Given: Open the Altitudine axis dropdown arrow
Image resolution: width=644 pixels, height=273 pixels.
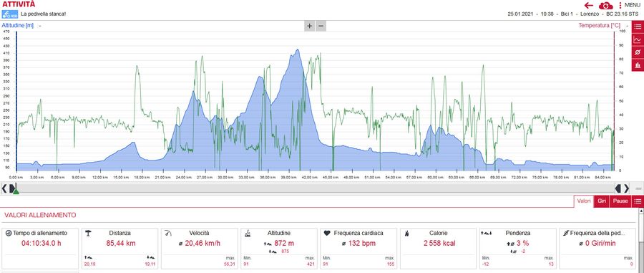Looking at the screenshot, I should [x=40, y=26].
